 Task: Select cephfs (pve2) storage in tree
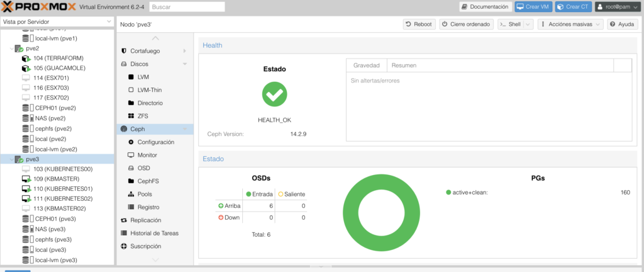click(57, 128)
